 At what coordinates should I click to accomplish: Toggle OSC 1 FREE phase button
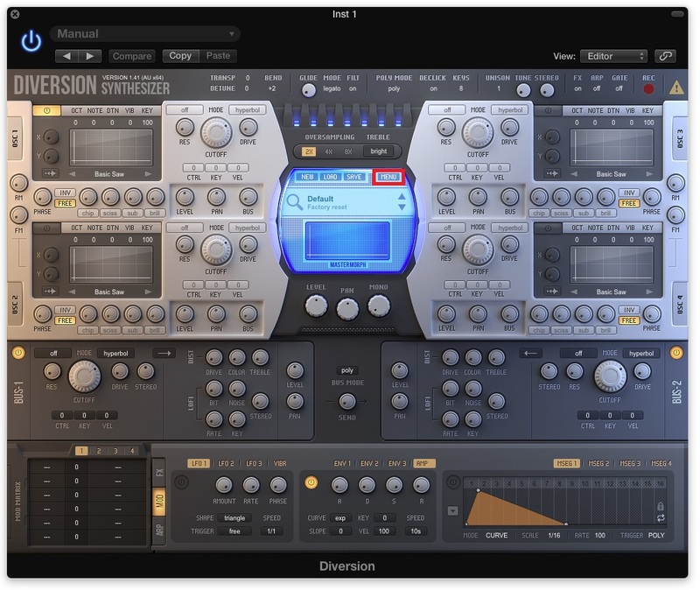[65, 203]
